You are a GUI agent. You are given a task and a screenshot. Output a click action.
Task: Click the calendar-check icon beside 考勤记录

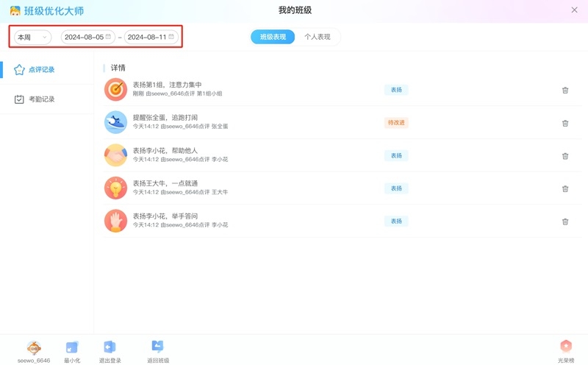click(19, 99)
